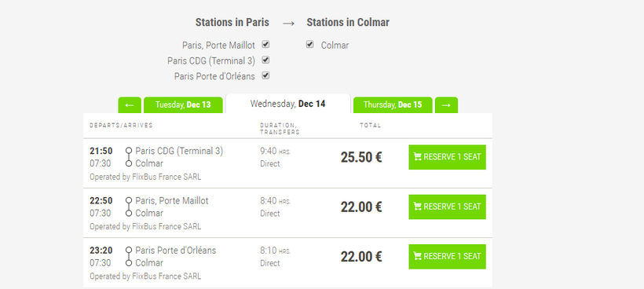Click cart icon on 25.50 € reserve button
This screenshot has width=644, height=289.
[418, 157]
